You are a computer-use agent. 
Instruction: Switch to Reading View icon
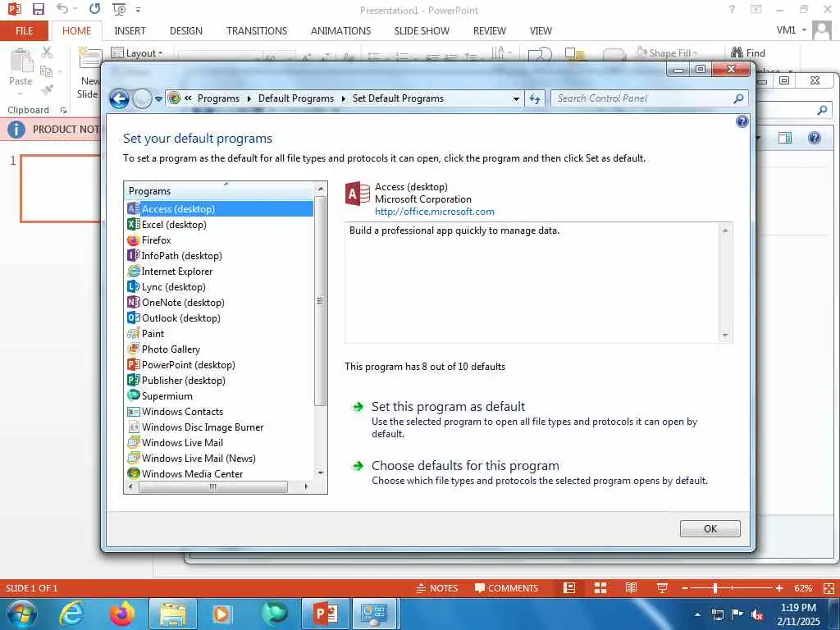[x=631, y=588]
